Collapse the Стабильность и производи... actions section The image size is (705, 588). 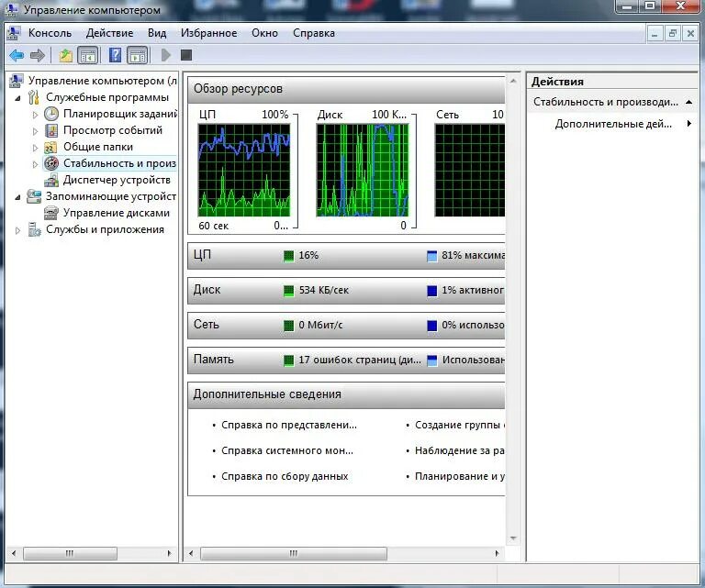688,102
